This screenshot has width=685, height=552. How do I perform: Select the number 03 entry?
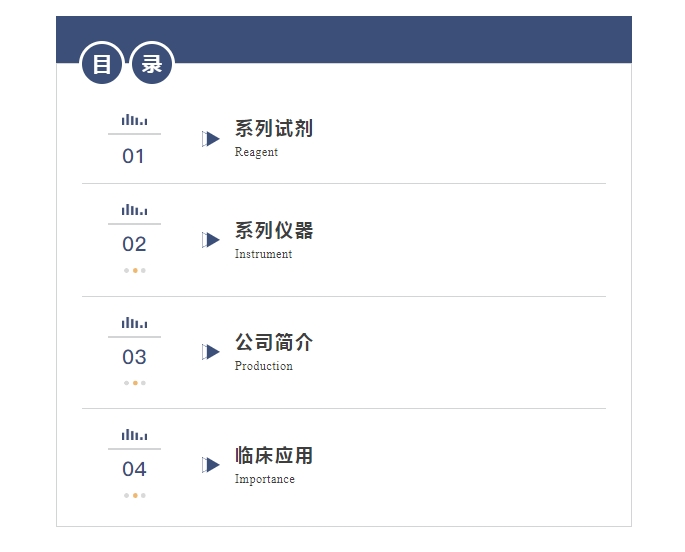(x=134, y=357)
